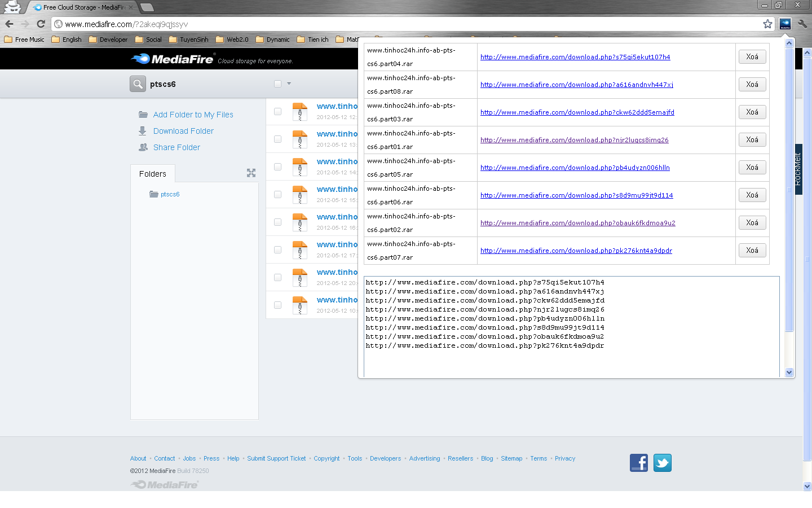Viewport: 812px width, 508px height.
Task: Expand the Folders panel with the fullscreen icon
Action: click(x=251, y=173)
